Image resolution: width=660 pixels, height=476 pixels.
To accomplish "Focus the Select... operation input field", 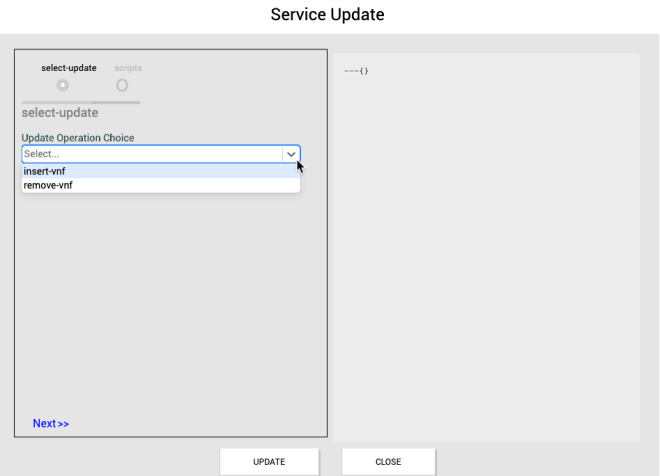I will (x=150, y=154).
